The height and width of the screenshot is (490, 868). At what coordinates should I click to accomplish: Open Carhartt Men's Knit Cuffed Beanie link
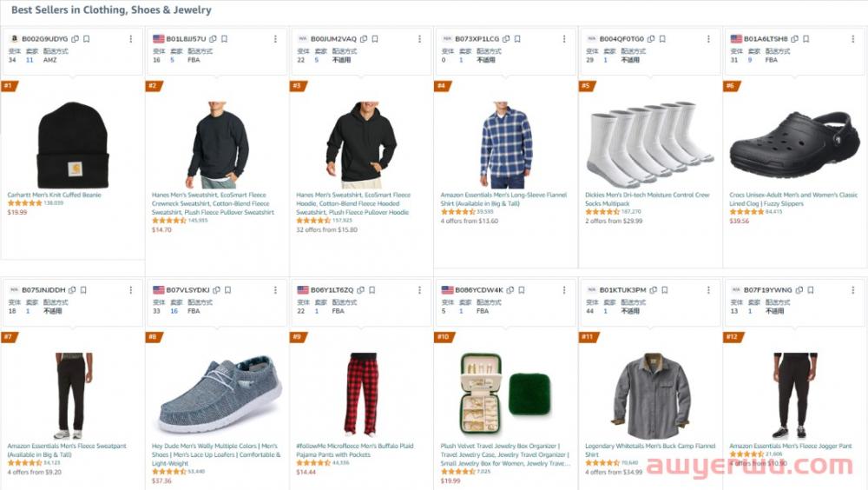coord(54,195)
